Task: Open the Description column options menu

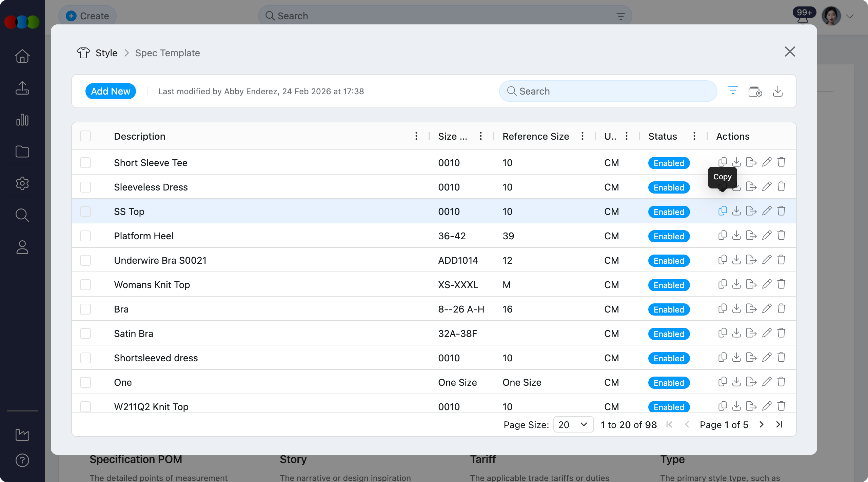Action: point(416,136)
